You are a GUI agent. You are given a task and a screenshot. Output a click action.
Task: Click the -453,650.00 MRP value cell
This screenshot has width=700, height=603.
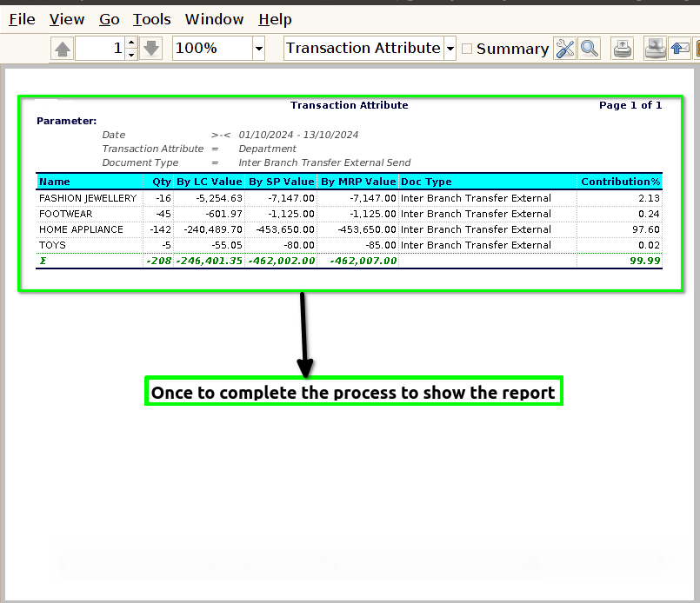coord(367,229)
